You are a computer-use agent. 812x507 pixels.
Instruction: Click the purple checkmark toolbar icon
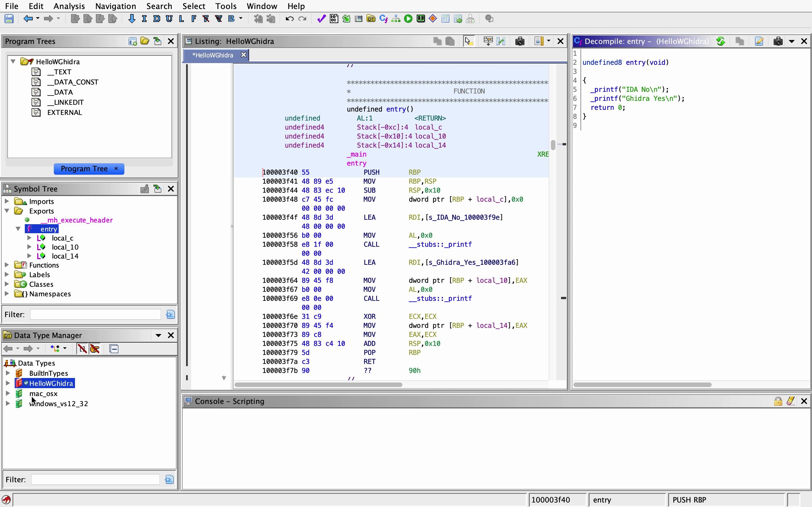tap(321, 19)
